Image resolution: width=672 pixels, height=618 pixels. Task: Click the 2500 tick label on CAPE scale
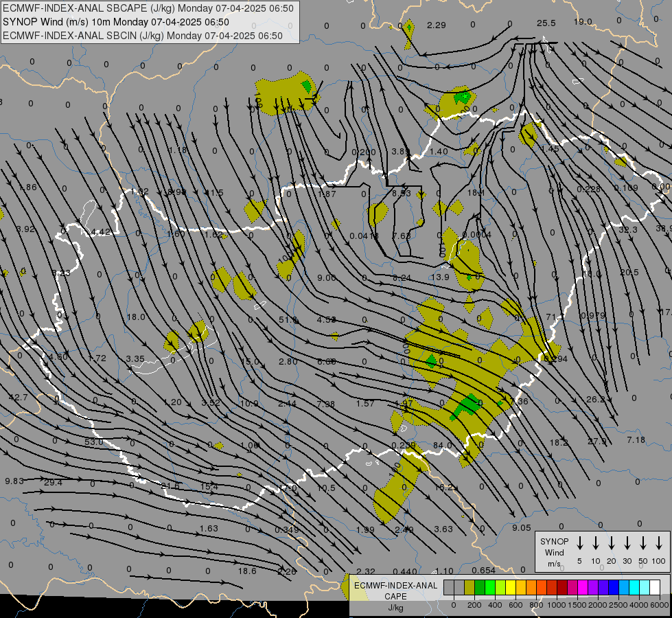point(618,605)
